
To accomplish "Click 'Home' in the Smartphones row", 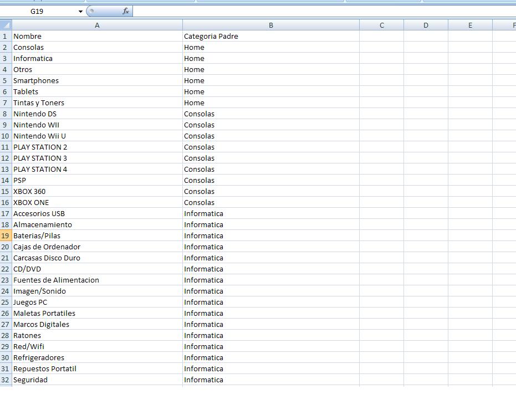I will pos(271,80).
